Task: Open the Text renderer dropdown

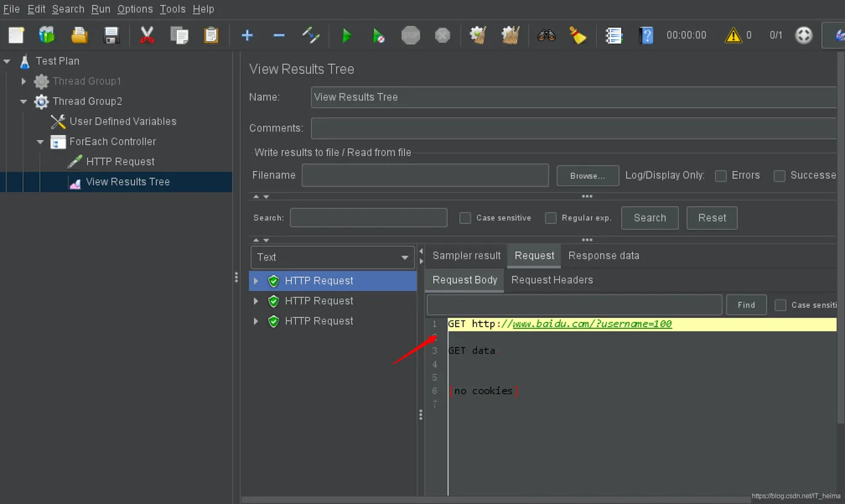Action: [333, 258]
